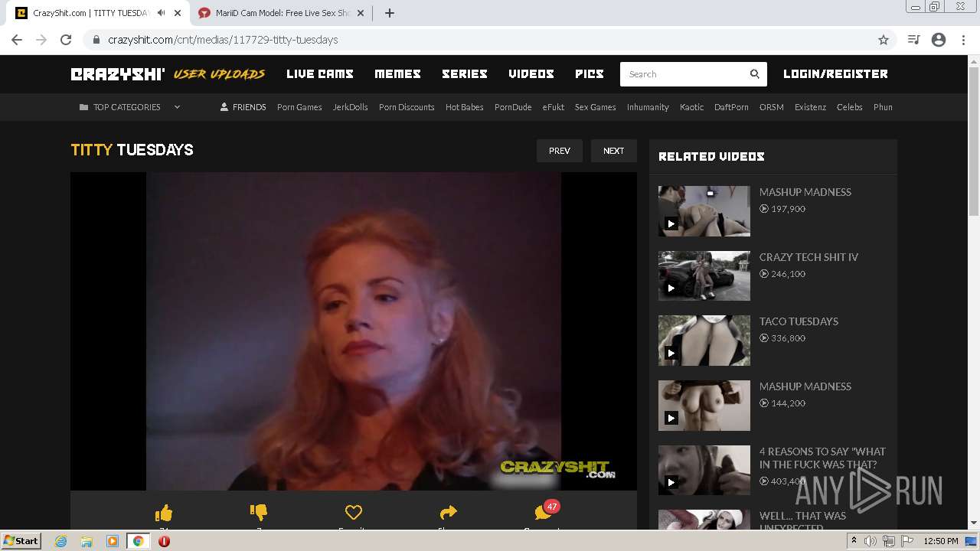Click the heart favorite icon
The width and height of the screenshot is (980, 551).
(x=353, y=513)
